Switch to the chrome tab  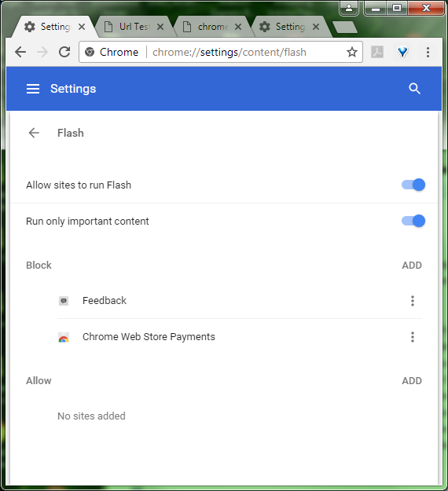click(213, 27)
